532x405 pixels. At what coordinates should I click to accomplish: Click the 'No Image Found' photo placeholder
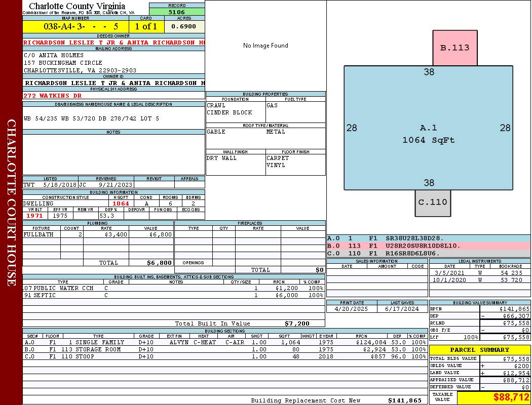[x=265, y=46]
